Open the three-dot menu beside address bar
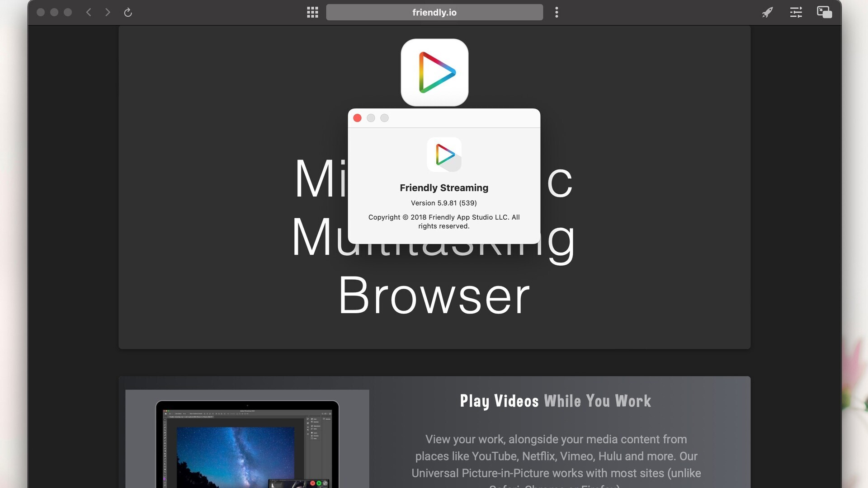Viewport: 868px width, 488px height. 557,12
